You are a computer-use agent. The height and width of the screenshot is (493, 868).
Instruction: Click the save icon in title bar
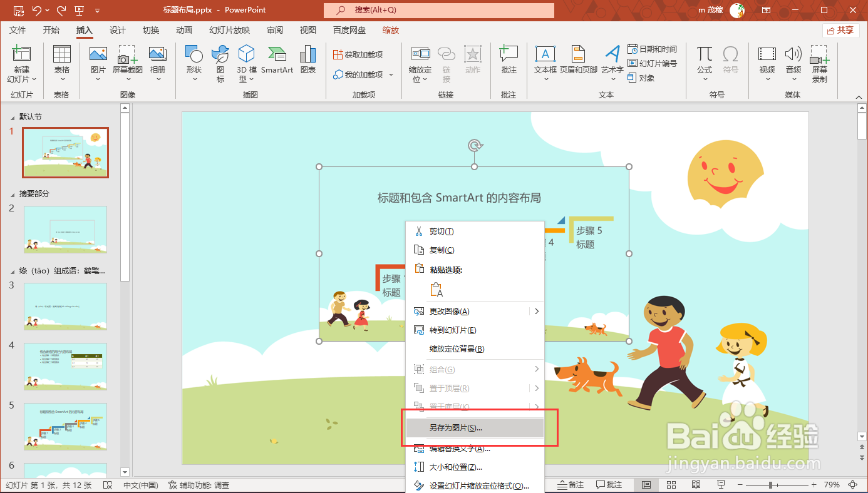(x=19, y=10)
